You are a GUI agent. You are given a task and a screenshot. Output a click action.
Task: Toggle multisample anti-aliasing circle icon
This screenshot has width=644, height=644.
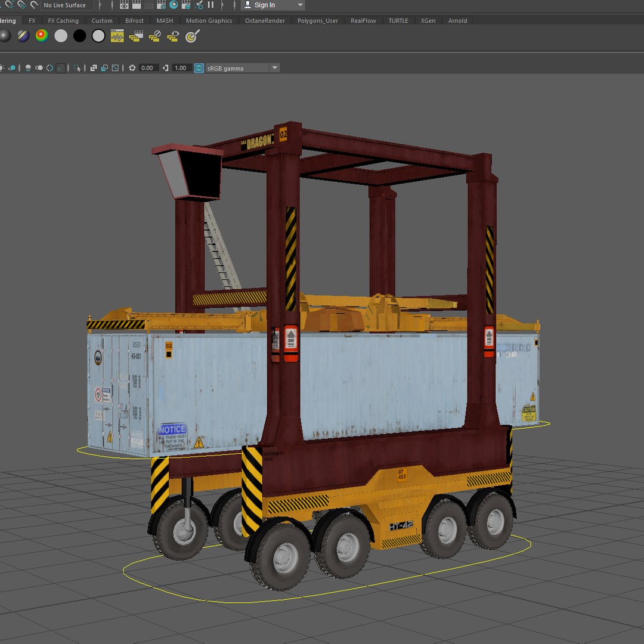click(49, 68)
